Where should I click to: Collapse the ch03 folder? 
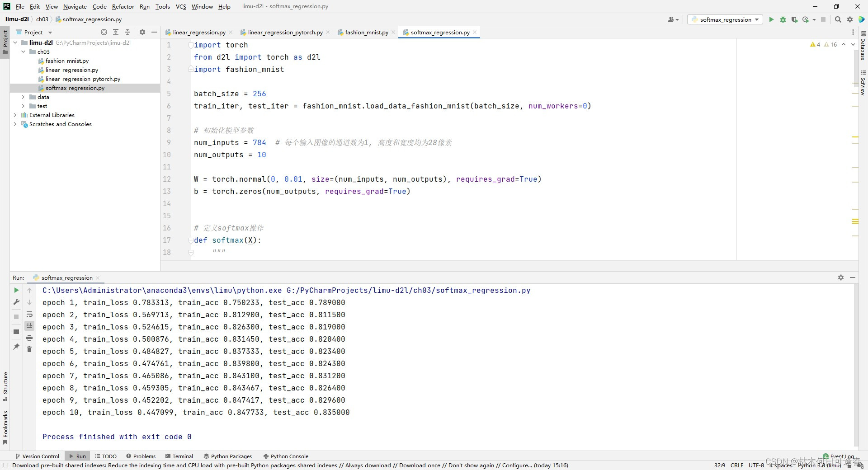point(24,52)
